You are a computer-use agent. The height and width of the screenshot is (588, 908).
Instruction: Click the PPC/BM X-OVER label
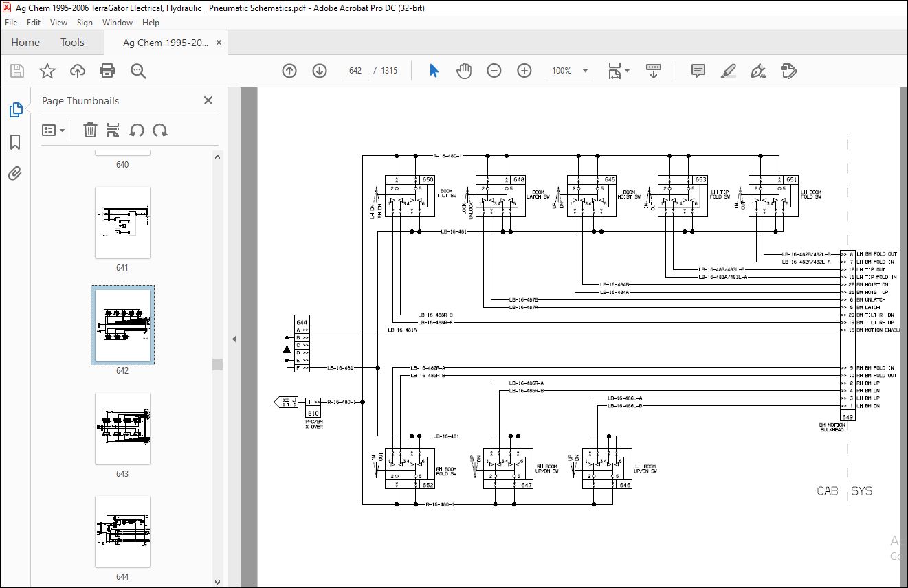[x=313, y=424]
